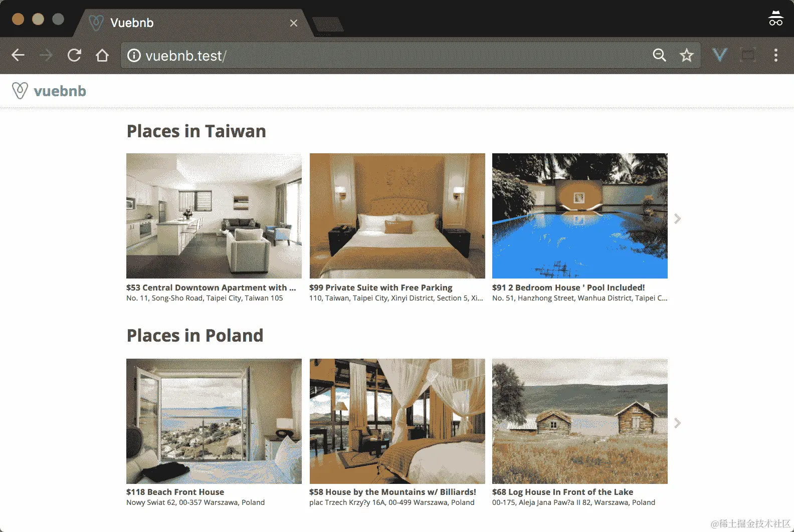Click '$68 Log House In Front of the Lake' title

click(x=562, y=492)
